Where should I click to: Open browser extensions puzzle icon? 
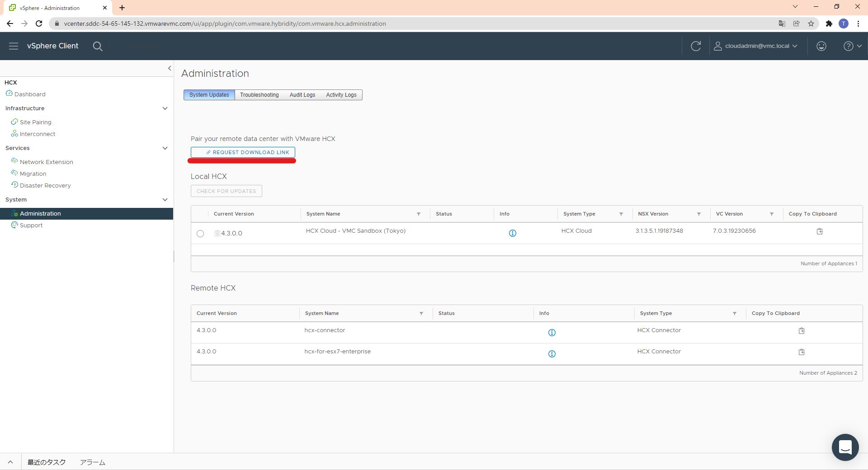tap(829, 23)
